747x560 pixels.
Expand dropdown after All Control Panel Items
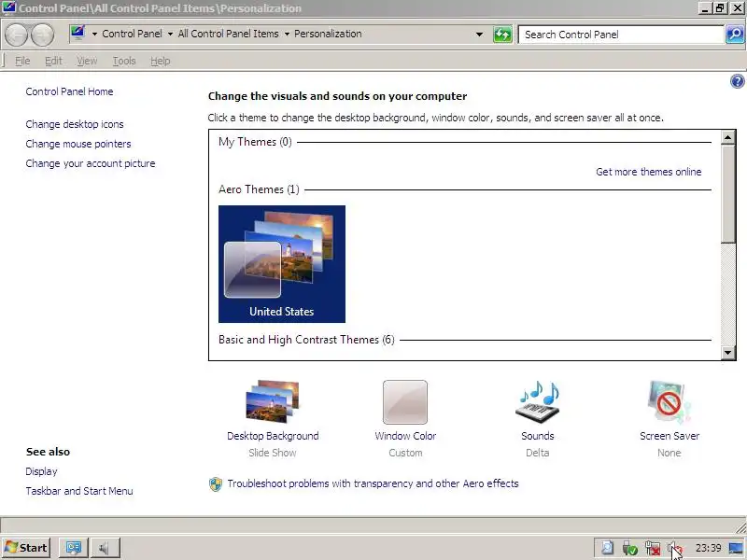point(287,35)
